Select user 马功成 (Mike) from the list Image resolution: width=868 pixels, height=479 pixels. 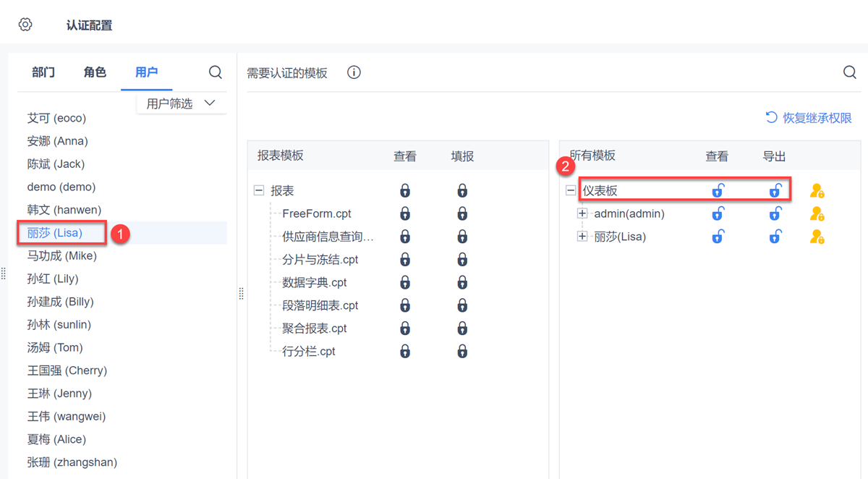62,255
